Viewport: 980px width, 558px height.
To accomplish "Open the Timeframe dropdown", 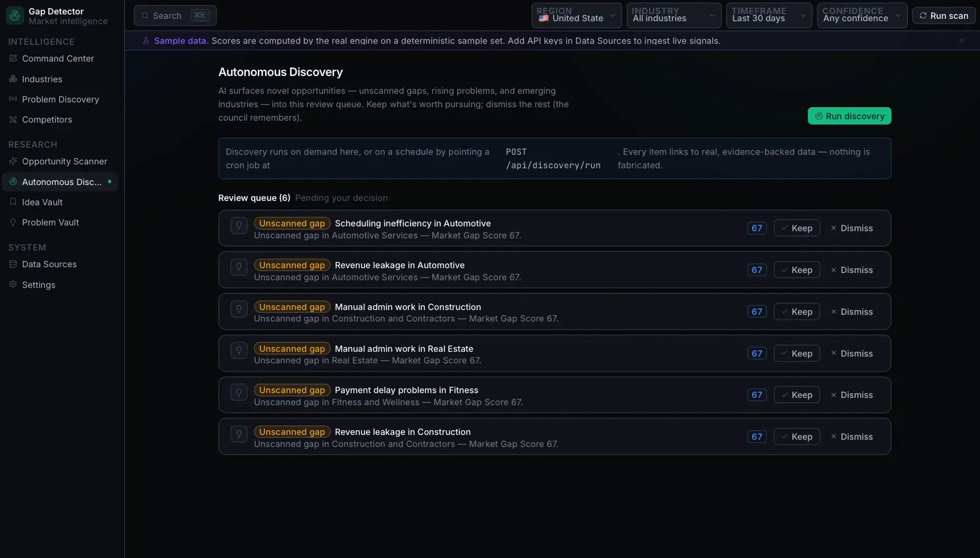I will pos(769,15).
